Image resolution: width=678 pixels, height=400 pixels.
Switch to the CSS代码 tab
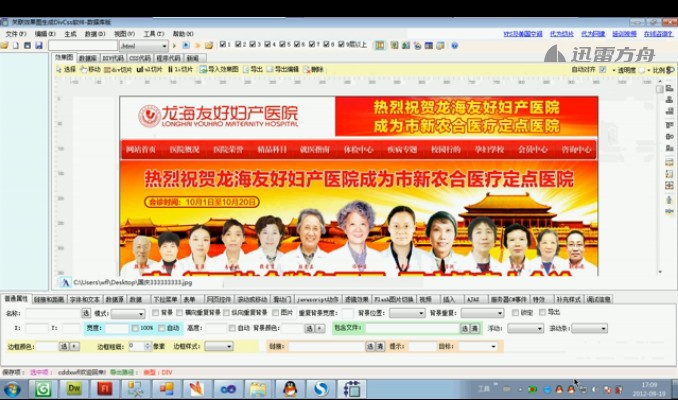(140, 58)
